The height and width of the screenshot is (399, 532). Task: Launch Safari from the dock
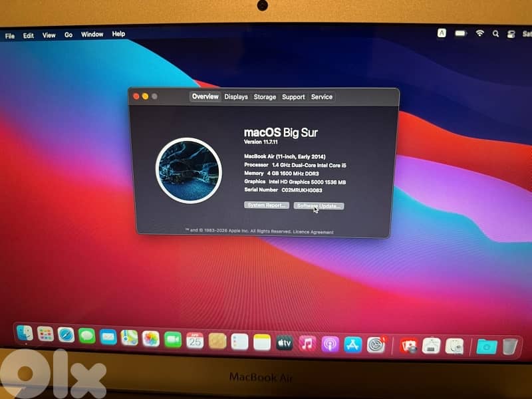(66, 335)
